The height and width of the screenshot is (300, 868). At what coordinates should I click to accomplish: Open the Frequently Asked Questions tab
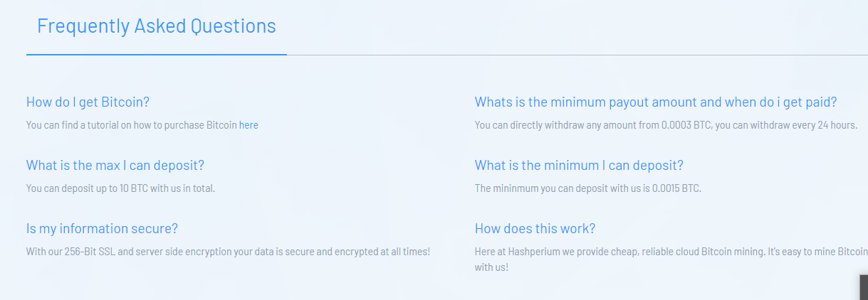(x=157, y=26)
